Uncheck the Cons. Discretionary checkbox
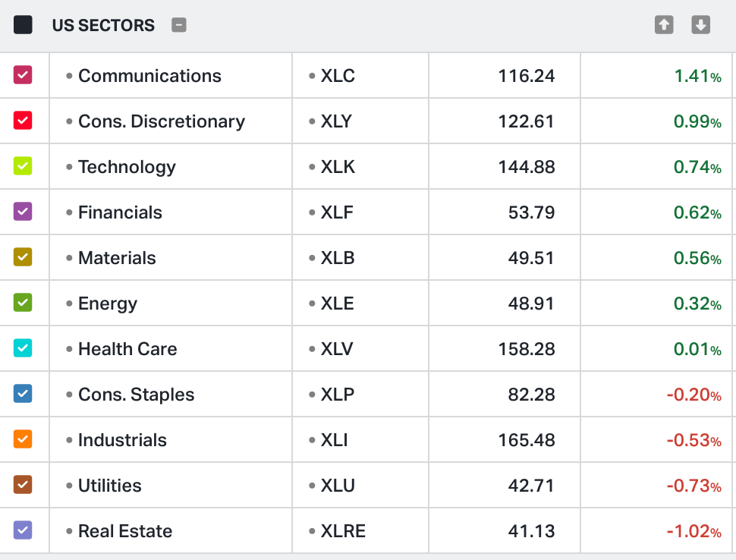Screen dimensions: 736x560 (x=23, y=121)
